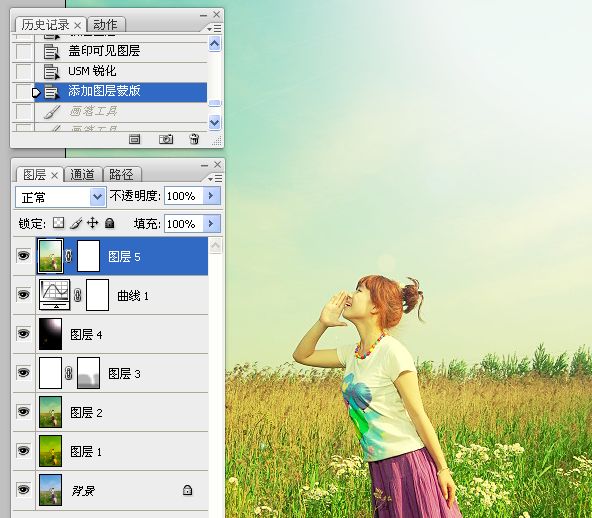Image resolution: width=592 pixels, height=518 pixels.
Task: Click the 图层 5 layer mask thumbnail
Action: (88, 256)
